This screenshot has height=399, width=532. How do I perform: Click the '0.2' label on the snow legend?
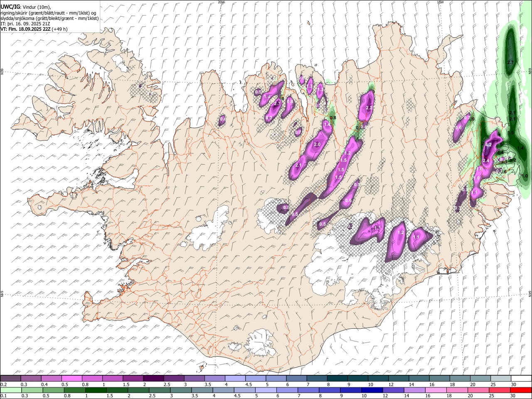click(3, 384)
